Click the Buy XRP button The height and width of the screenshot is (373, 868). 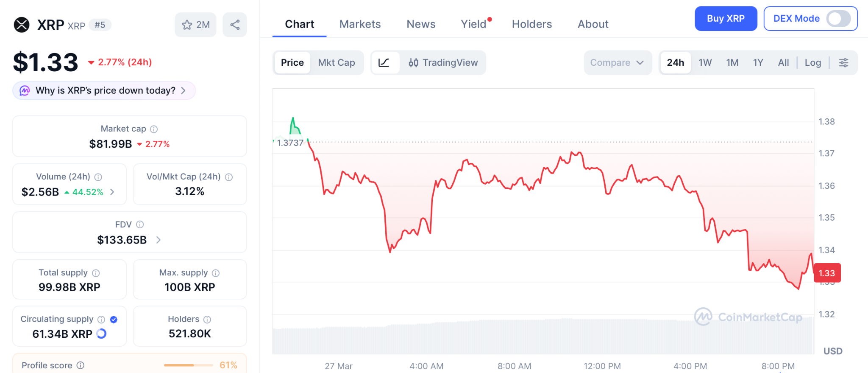tap(726, 19)
